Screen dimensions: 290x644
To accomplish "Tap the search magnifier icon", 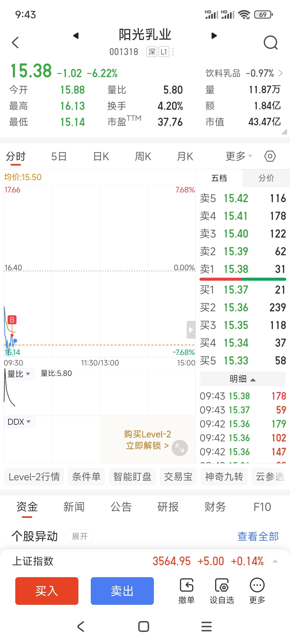I will 270,42.
